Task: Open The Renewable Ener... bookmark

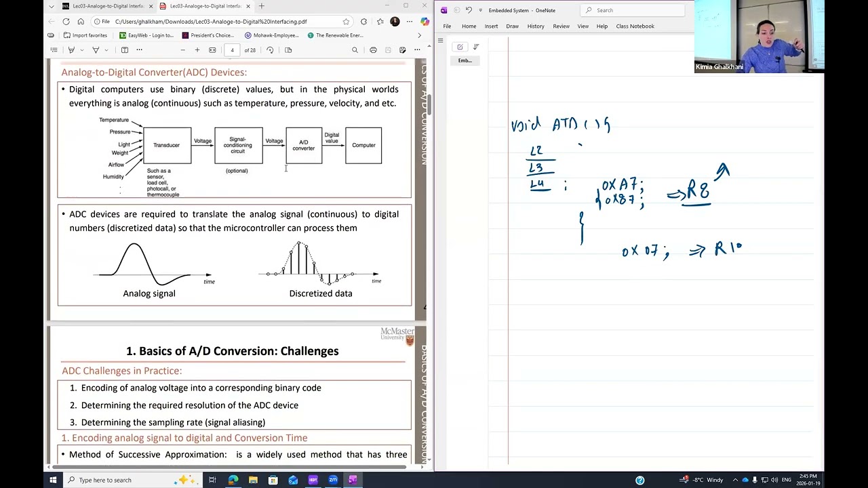Action: tap(336, 35)
